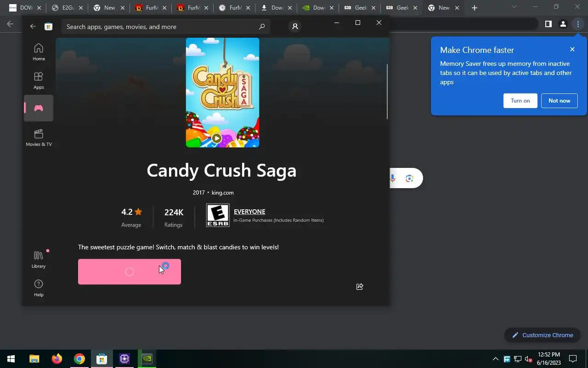The height and width of the screenshot is (368, 588).
Task: Go back in Microsoft Store
Action: 33,27
